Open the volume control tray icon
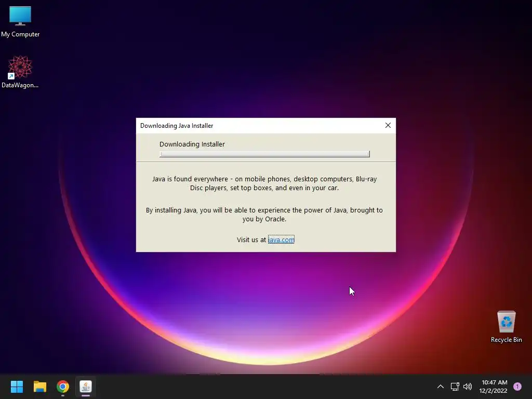532x399 pixels. (x=468, y=387)
